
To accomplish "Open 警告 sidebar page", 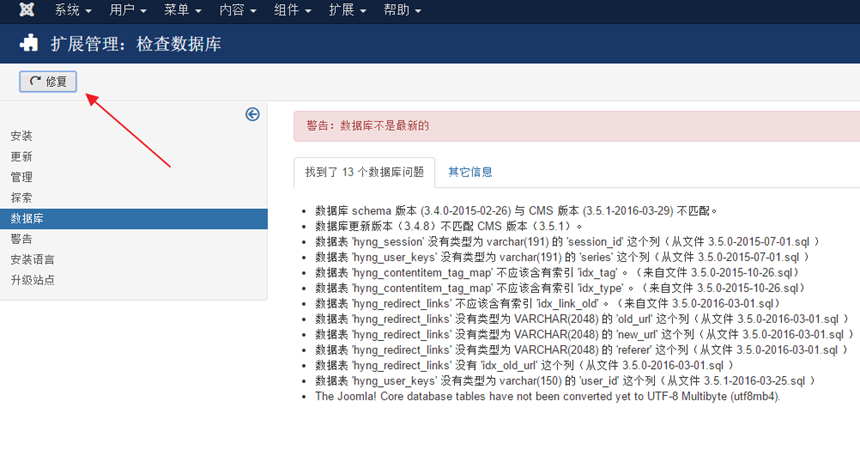I will click(21, 239).
